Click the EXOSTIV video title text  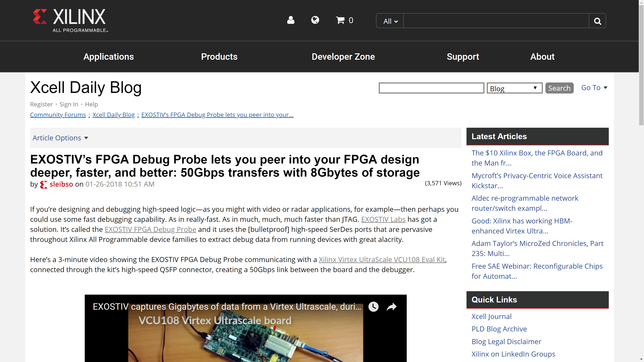227,306
